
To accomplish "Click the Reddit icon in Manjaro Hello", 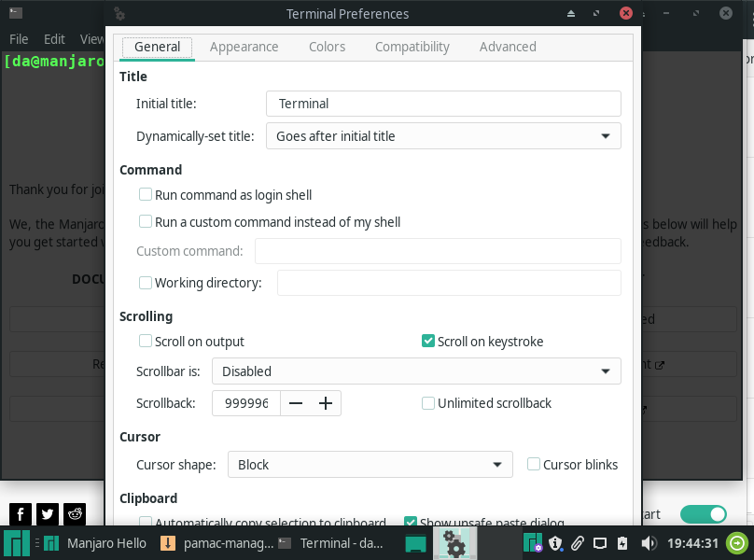I will [x=75, y=513].
